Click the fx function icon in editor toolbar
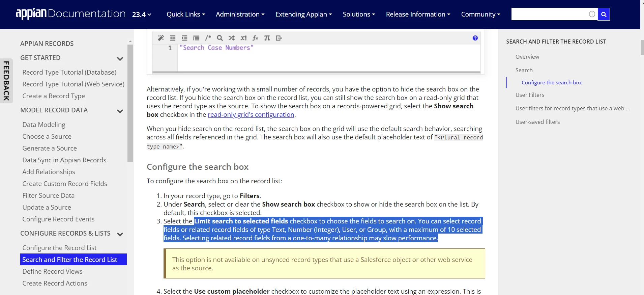The height and width of the screenshot is (295, 644). [x=255, y=38]
